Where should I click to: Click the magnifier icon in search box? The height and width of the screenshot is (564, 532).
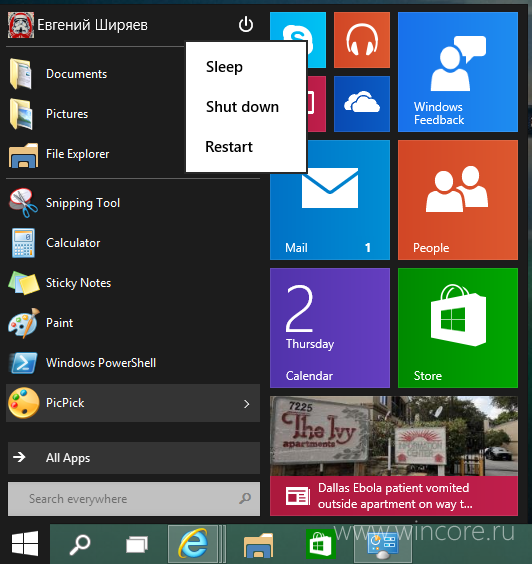click(x=245, y=498)
